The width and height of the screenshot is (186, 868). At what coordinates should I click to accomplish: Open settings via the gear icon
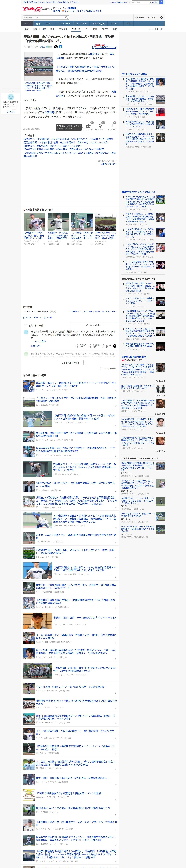coord(161,18)
